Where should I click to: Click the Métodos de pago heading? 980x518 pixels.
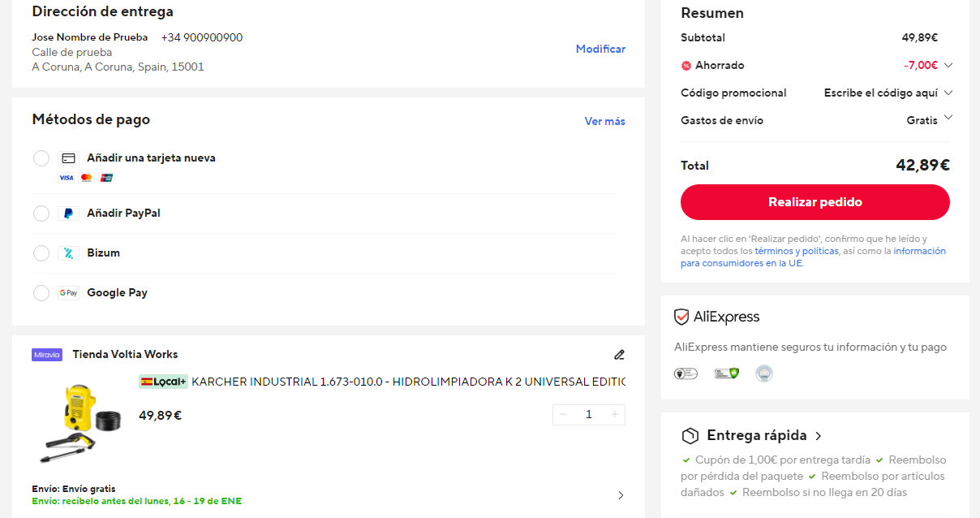point(91,119)
